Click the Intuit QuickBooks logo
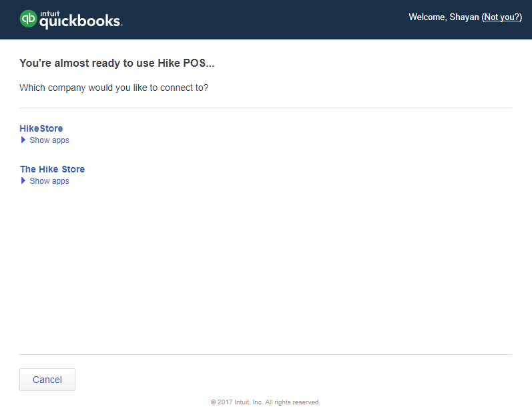This screenshot has width=532, height=409. pos(71,19)
